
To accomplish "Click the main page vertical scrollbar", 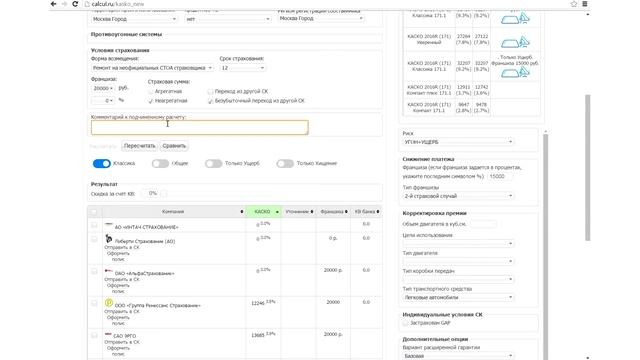I will 587,167.
